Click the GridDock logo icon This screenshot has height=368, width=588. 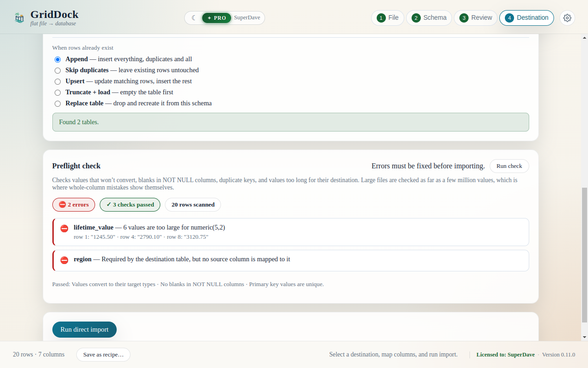pos(19,18)
